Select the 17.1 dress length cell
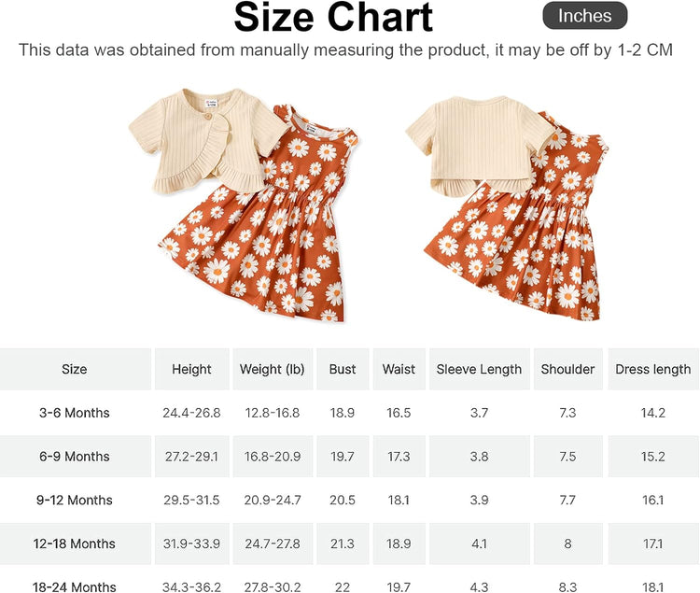This screenshot has width=700, height=593. tap(652, 544)
